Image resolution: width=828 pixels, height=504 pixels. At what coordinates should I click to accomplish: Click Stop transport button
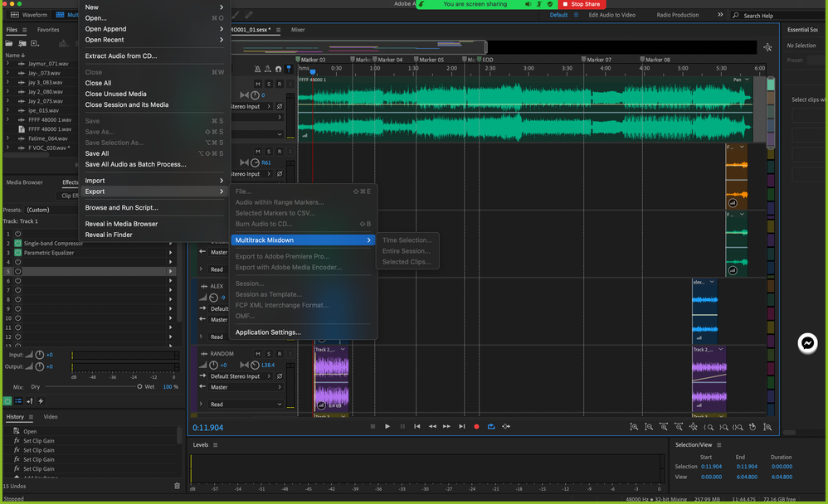pos(373,426)
